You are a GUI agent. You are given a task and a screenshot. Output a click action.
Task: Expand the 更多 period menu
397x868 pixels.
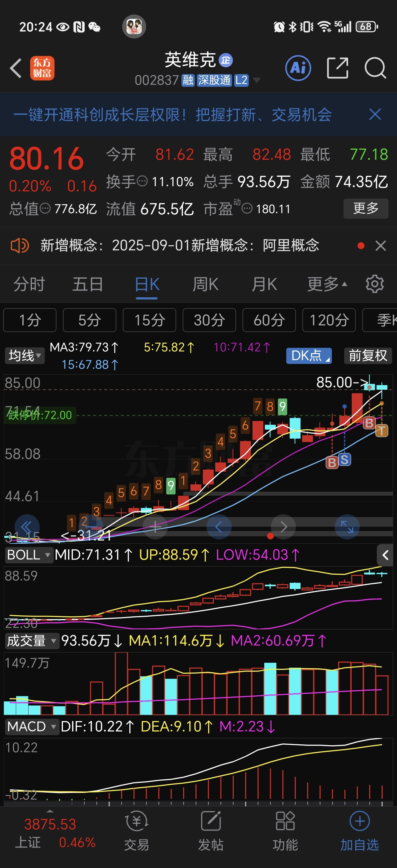[327, 284]
